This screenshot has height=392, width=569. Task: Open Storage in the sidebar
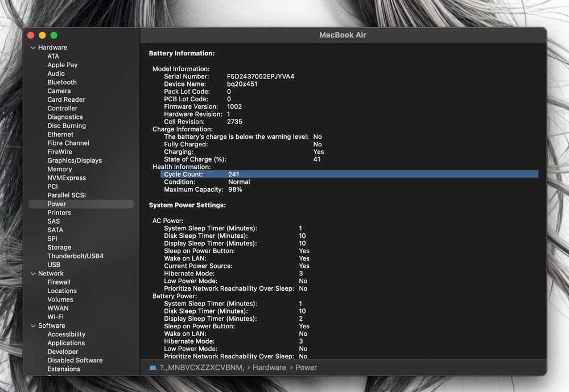click(59, 247)
